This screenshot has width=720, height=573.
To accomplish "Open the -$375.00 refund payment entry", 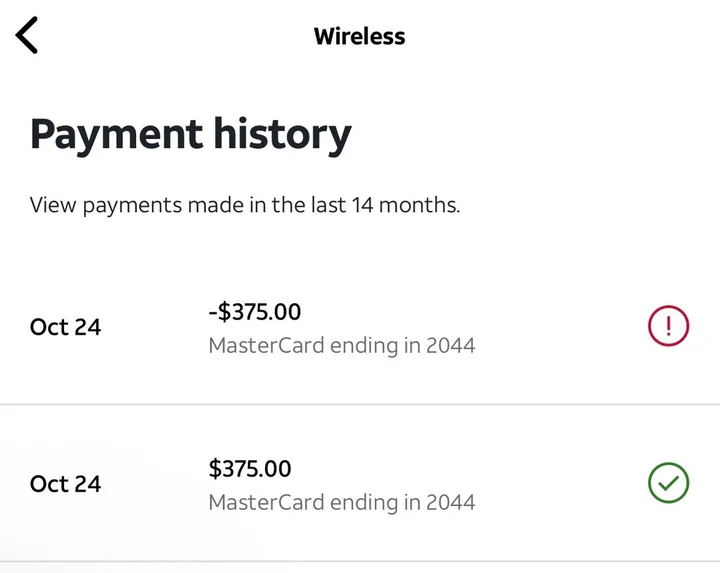I will [x=360, y=328].
